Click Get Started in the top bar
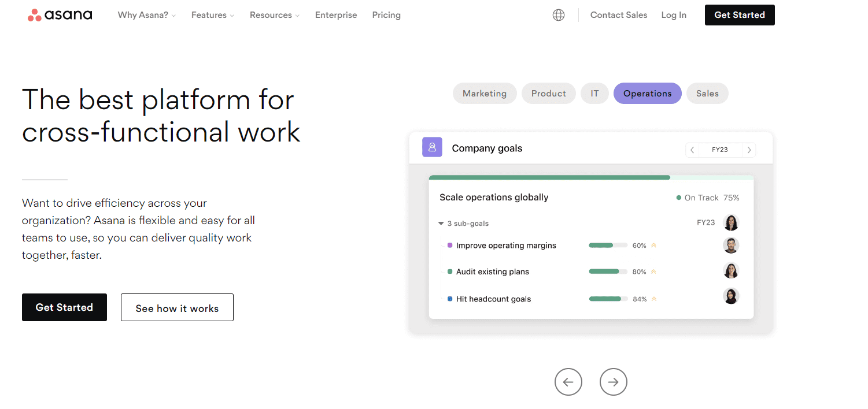The image size is (868, 409). [x=740, y=15]
